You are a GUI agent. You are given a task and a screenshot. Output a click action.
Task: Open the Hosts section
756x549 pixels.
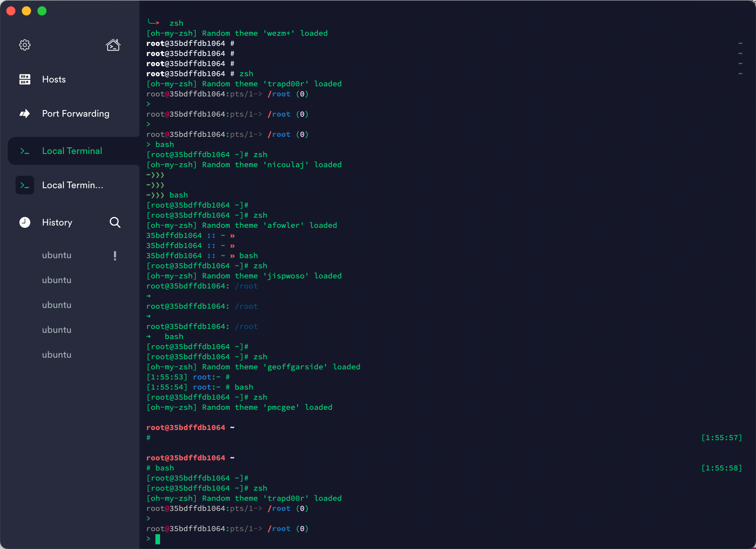tap(54, 79)
